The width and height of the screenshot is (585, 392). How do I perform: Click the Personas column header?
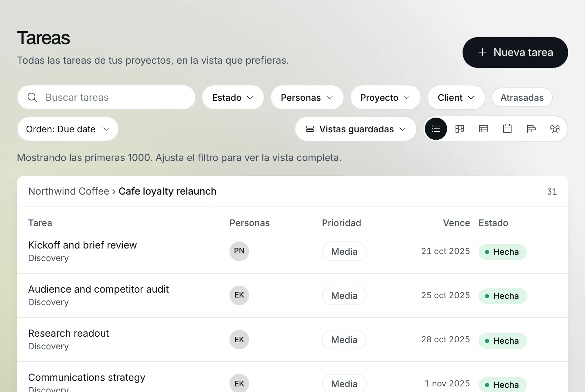point(249,223)
